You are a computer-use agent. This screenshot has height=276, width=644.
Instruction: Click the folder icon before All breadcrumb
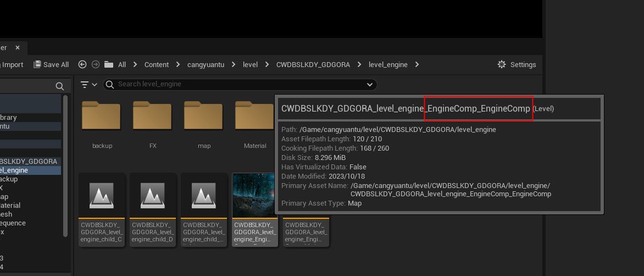click(x=109, y=64)
